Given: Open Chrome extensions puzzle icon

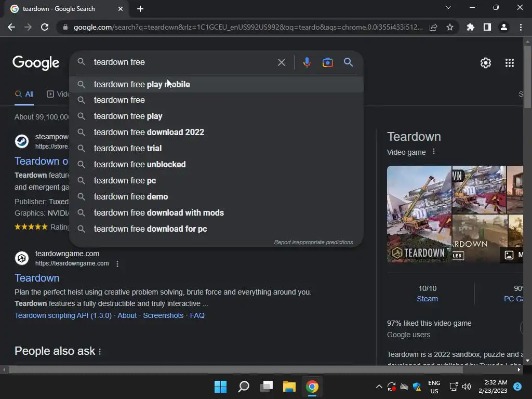Looking at the screenshot, I should [x=470, y=27].
